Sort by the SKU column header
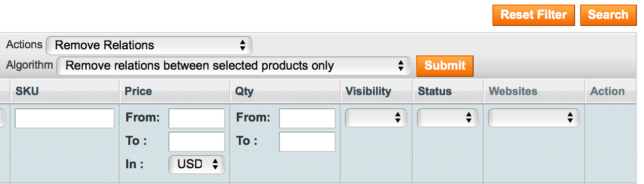Screen dimensions: 644x184 coord(27,91)
